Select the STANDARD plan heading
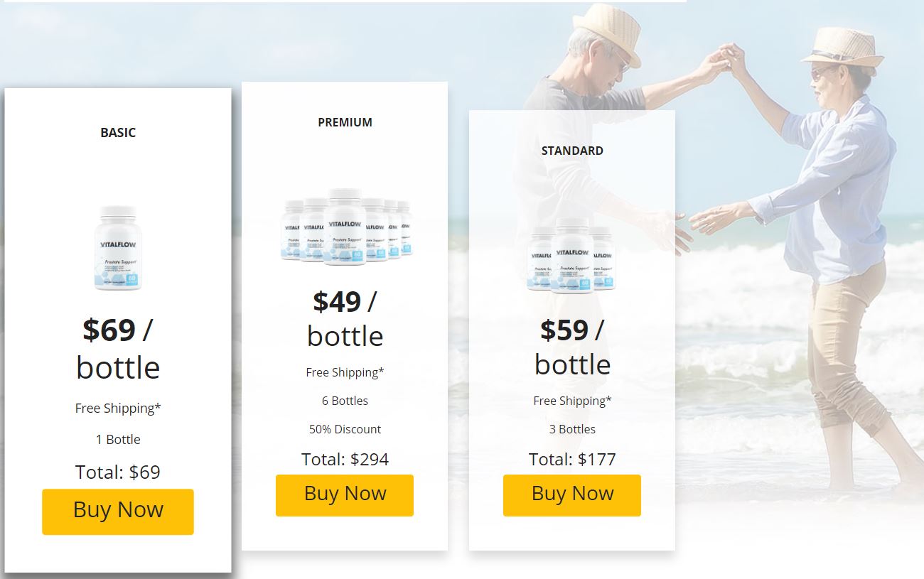Image resolution: width=924 pixels, height=579 pixels. coord(572,151)
